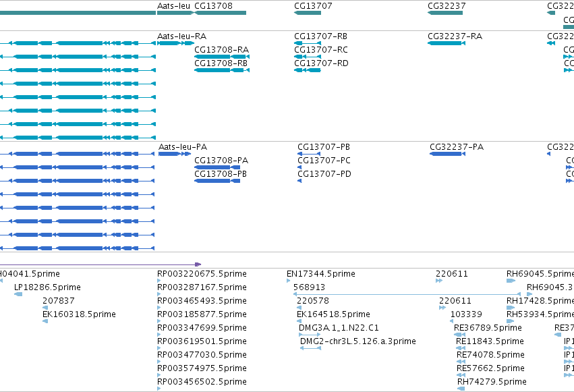
Task: Select EK164518.5prime EST
Action: 333,314
